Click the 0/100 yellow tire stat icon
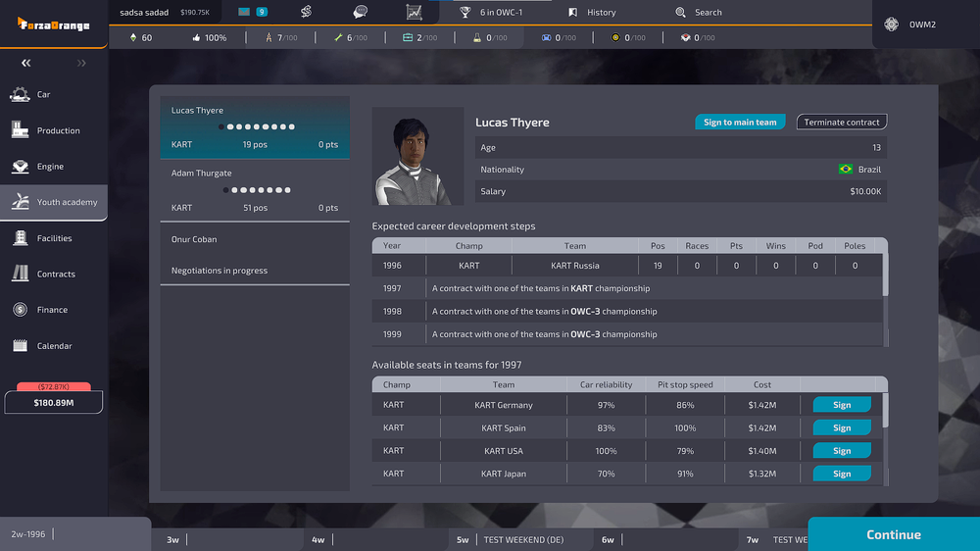Viewport: 980px width, 551px height. (x=615, y=37)
